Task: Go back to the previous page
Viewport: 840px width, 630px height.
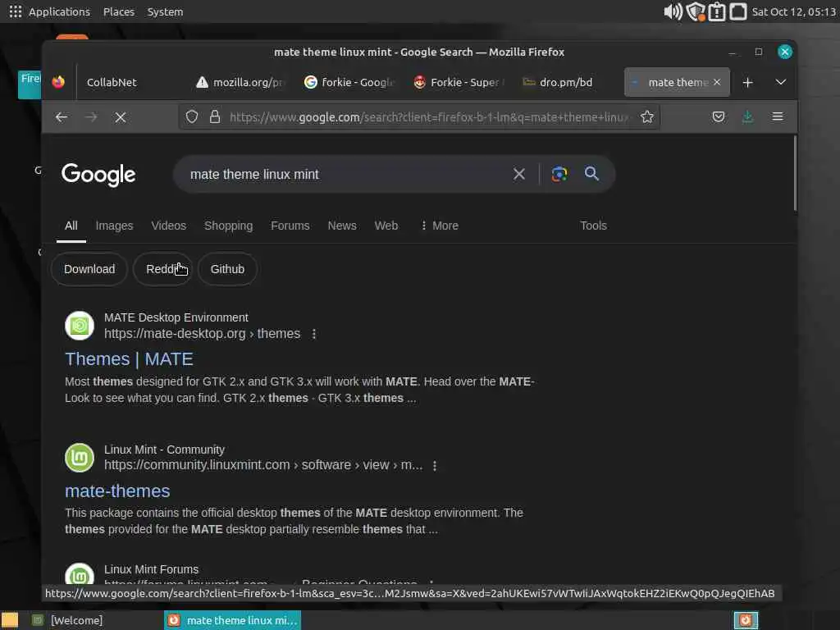Action: (x=62, y=116)
